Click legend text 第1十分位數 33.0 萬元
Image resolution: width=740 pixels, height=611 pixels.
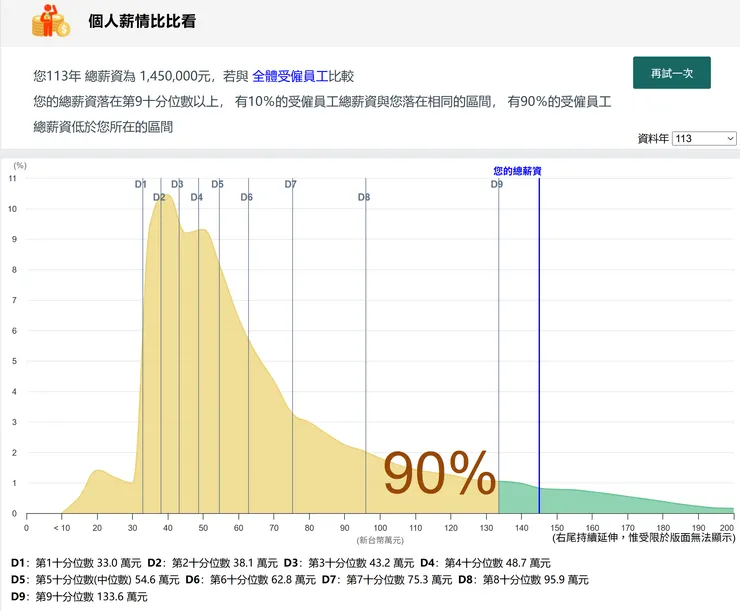click(x=88, y=563)
